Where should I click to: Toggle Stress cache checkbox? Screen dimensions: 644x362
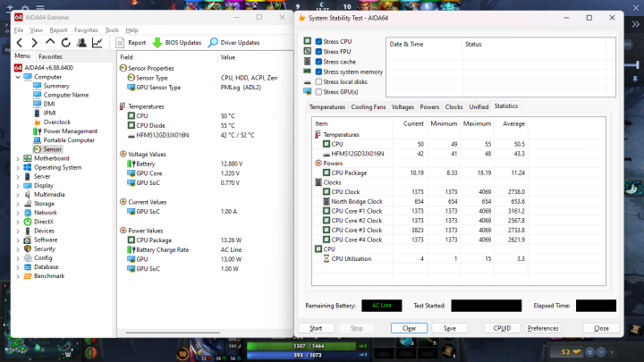(x=318, y=62)
